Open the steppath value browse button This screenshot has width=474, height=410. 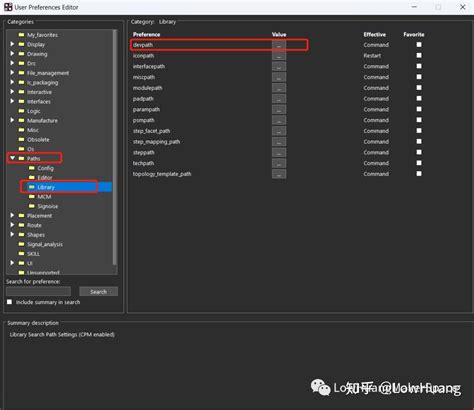(279, 152)
